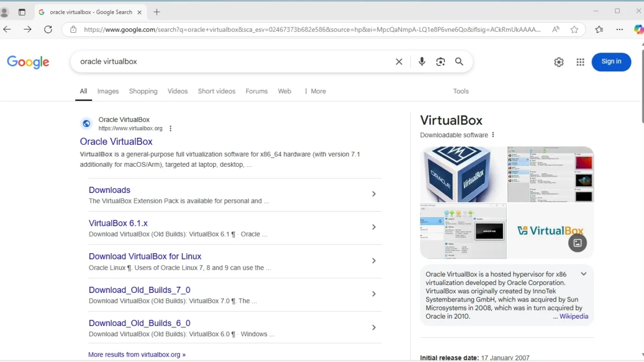Open more options beside Downloadable software

click(x=493, y=135)
